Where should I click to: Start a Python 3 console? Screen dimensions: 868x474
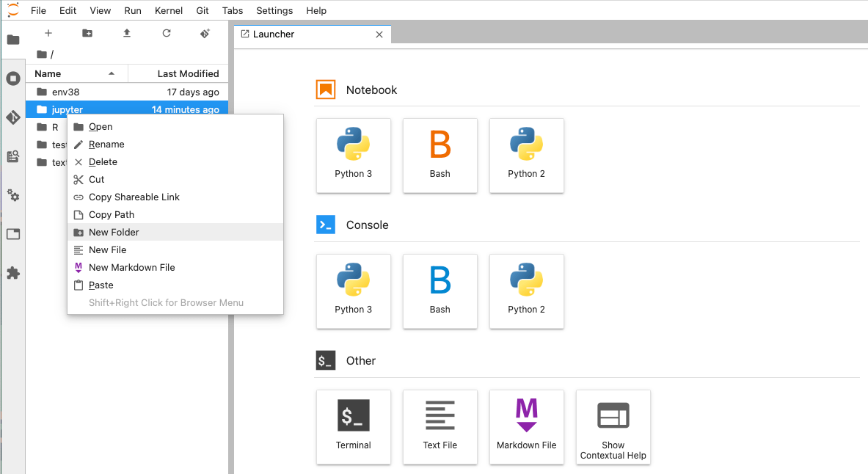coord(353,291)
